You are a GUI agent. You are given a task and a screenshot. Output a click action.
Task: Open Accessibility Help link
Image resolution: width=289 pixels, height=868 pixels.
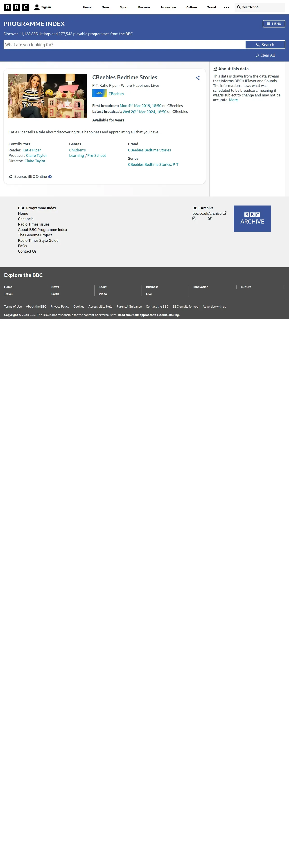100,307
